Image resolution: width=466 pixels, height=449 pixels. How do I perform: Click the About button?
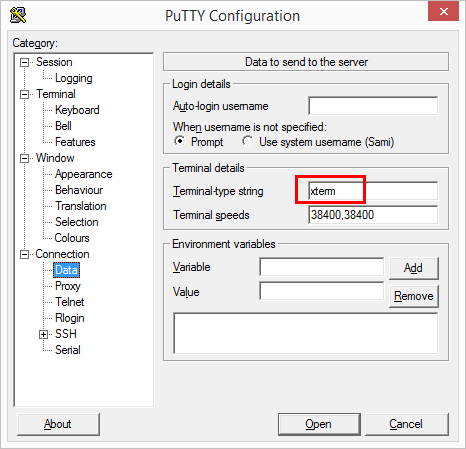tap(58, 424)
